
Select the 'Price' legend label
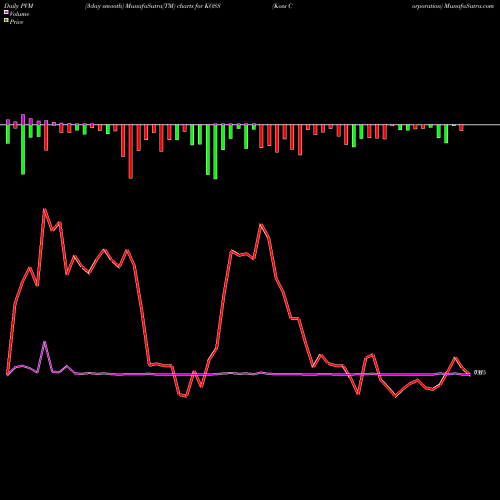16,22
